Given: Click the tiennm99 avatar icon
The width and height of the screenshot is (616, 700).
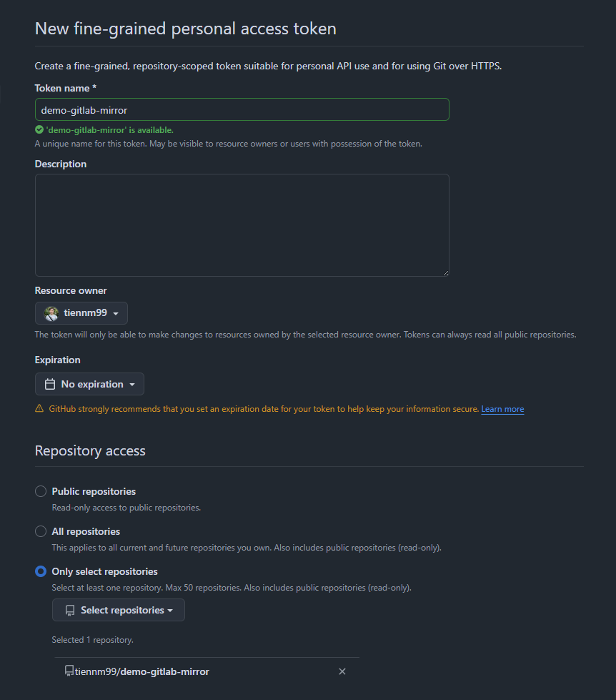Looking at the screenshot, I should (x=51, y=312).
